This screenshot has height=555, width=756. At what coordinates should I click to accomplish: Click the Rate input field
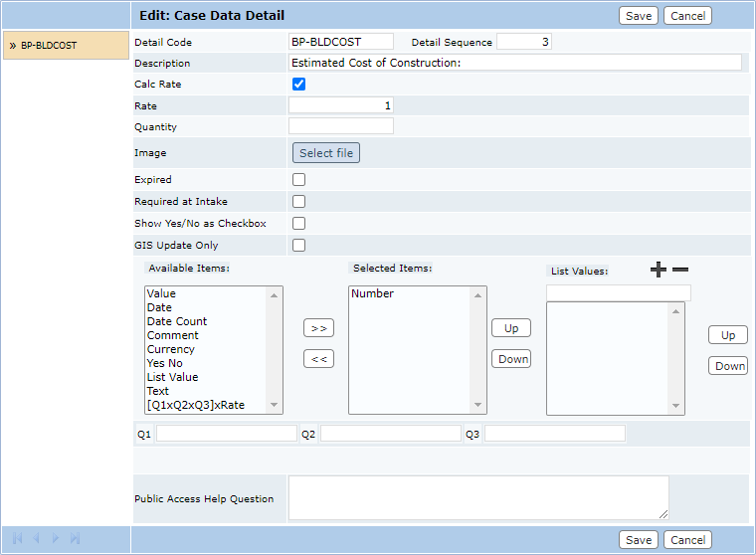coord(341,105)
